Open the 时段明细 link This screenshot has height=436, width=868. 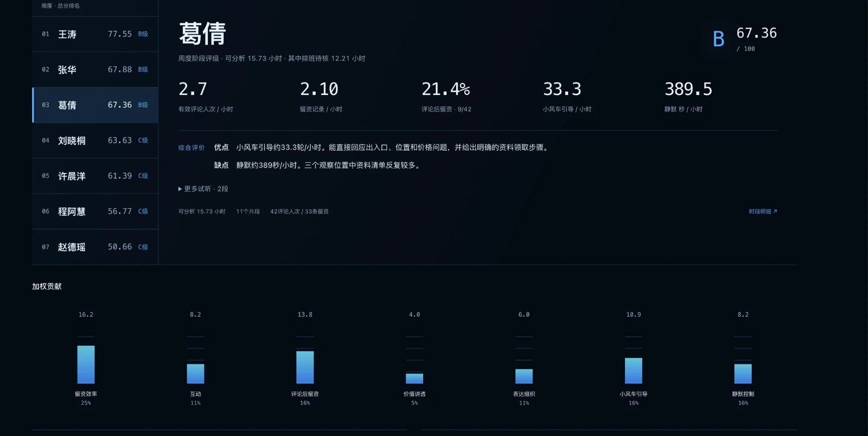[763, 211]
